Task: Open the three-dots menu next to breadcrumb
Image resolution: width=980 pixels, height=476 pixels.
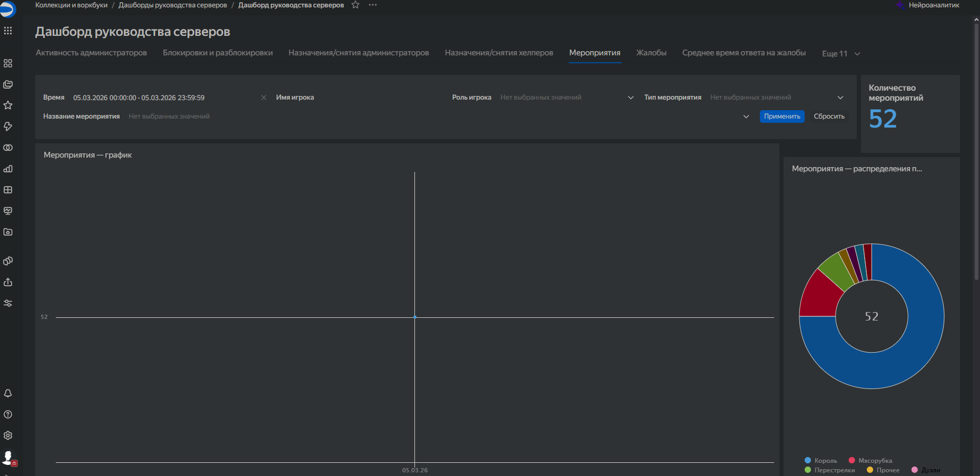Action: click(373, 5)
